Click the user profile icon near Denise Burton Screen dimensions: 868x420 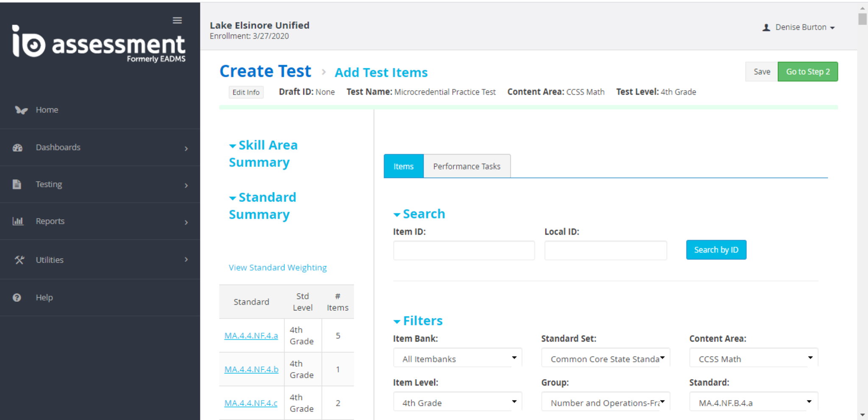tap(766, 28)
